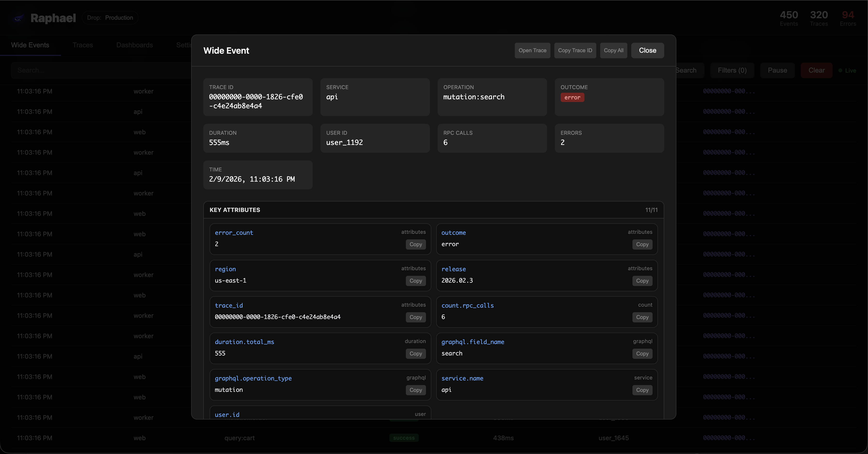The width and height of the screenshot is (868, 454).
Task: Open Trace from the Wide Event dialog
Action: 532,50
